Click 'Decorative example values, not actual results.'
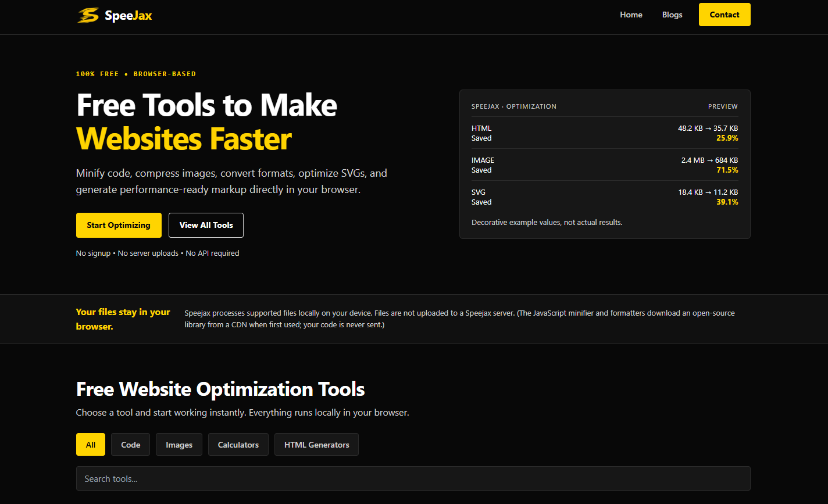 (547, 222)
